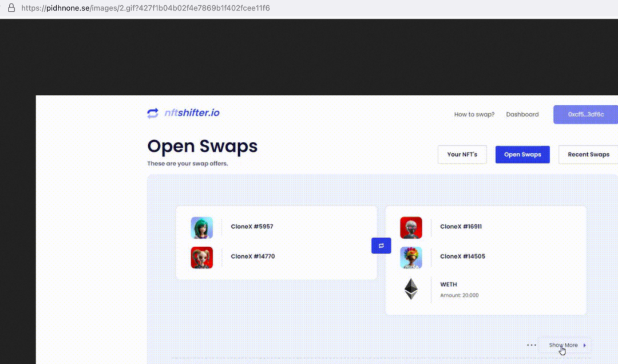Click the CloneX #5957 label

tap(252, 227)
